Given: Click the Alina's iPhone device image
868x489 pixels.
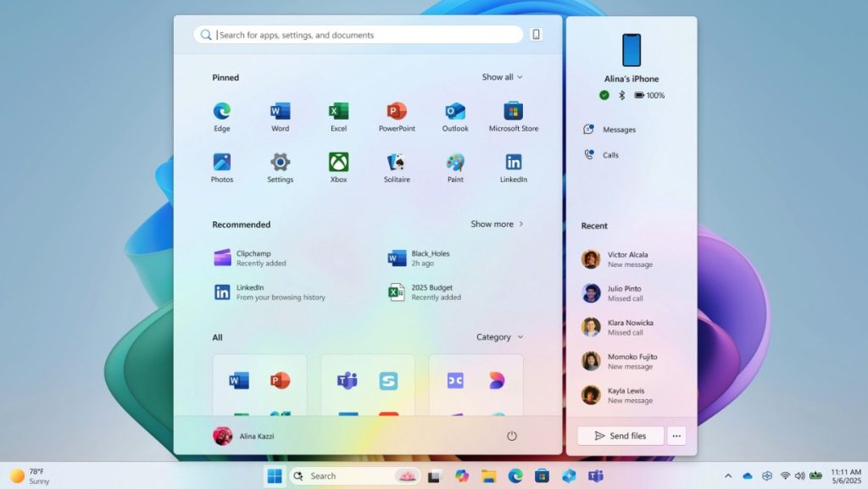Looking at the screenshot, I should click(631, 50).
